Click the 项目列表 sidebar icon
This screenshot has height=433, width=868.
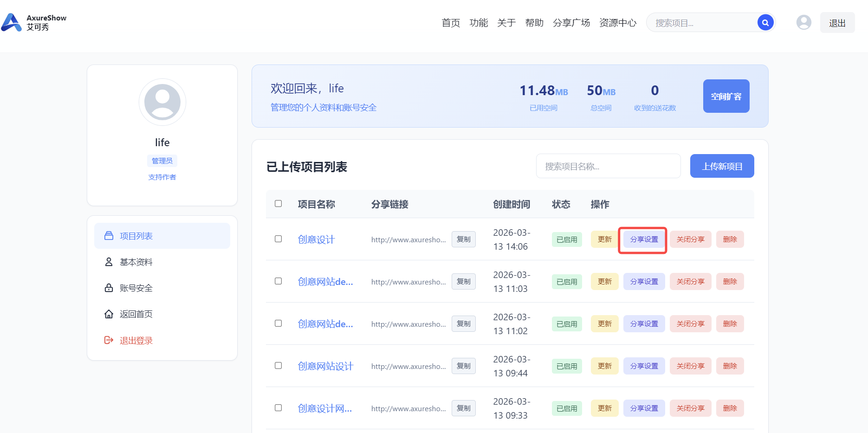[x=109, y=236]
